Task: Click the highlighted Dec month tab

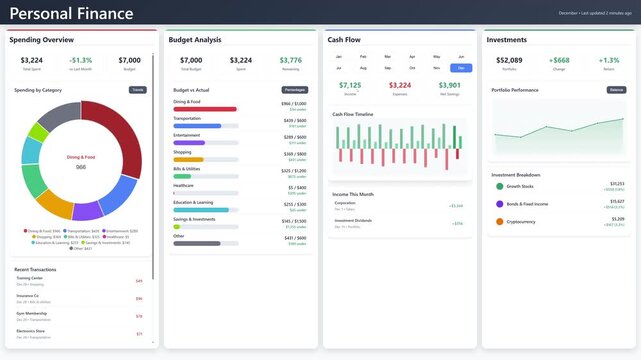Action: tap(461, 68)
